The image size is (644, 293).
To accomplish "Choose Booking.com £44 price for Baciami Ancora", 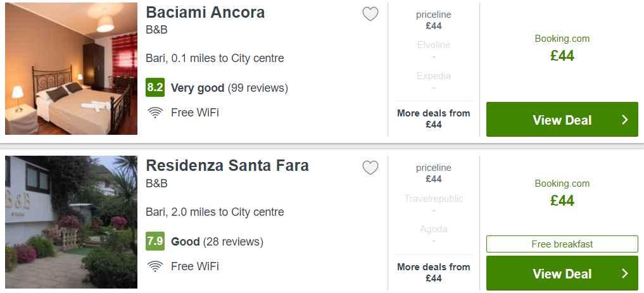I will pos(562,49).
